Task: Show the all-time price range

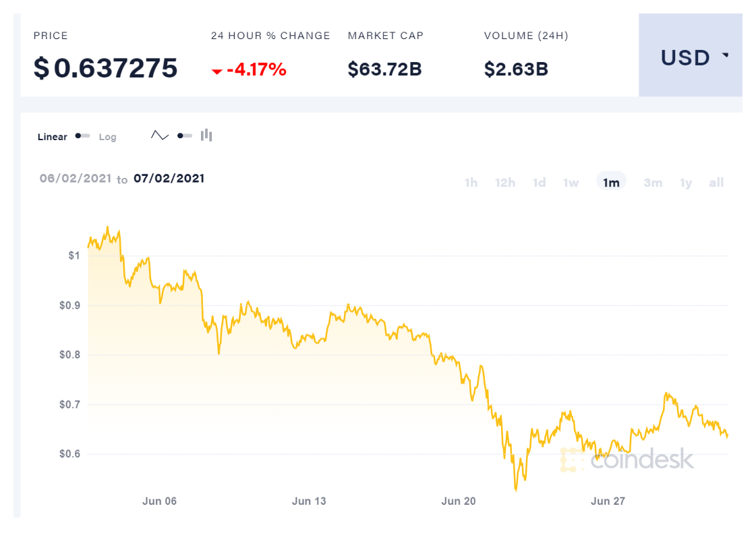Action: click(716, 183)
